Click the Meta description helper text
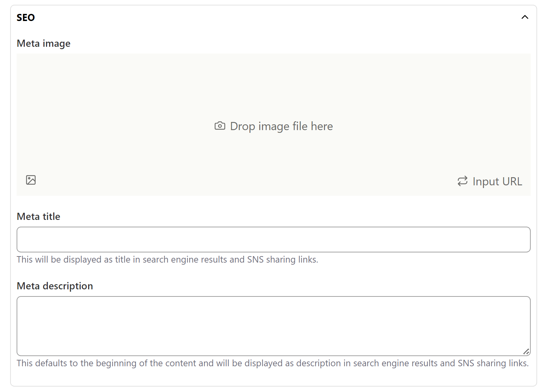 (x=273, y=363)
